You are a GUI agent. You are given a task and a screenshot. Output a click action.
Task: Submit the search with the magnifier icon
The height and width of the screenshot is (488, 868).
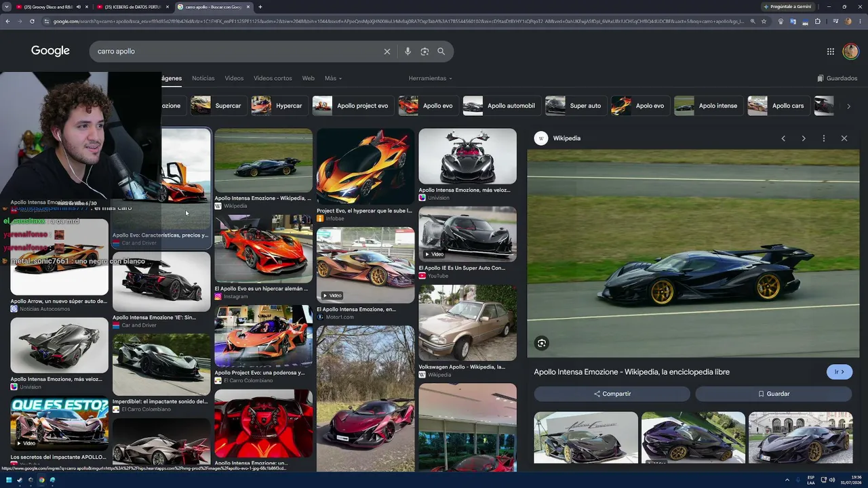click(441, 52)
